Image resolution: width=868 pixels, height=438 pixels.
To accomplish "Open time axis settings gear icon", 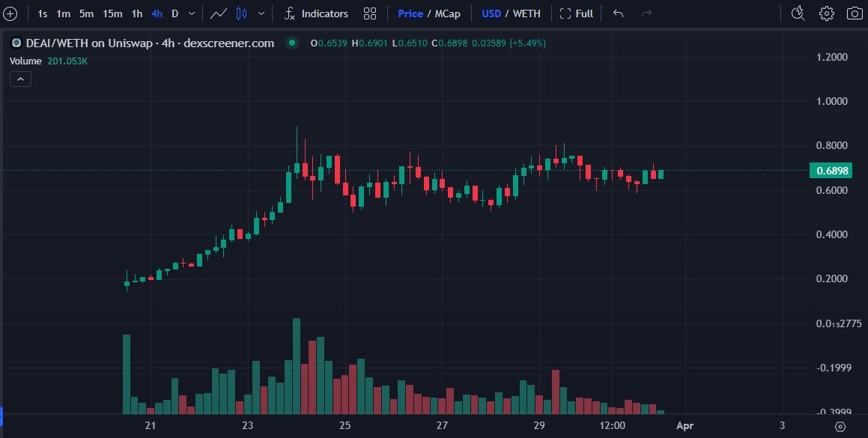I will 840,426.
